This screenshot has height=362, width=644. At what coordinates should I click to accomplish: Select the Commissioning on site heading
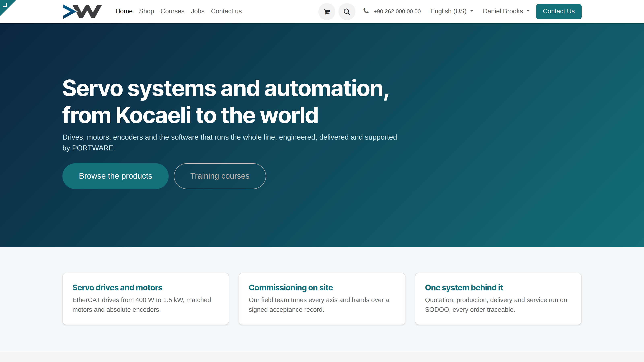coord(290,288)
